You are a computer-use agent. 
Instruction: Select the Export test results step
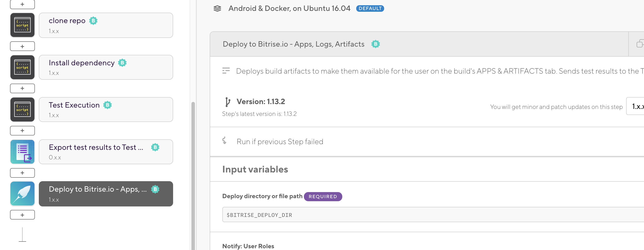pos(106,152)
